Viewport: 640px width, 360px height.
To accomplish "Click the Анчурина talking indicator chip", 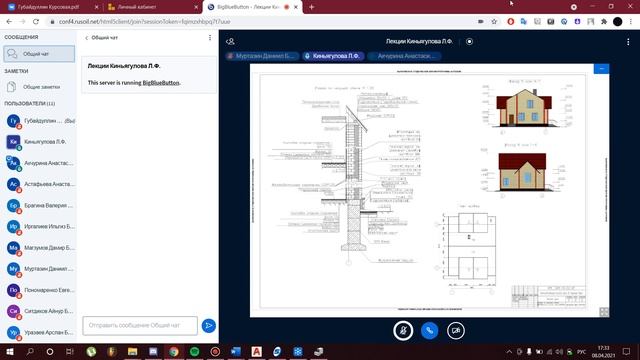I will (404, 56).
